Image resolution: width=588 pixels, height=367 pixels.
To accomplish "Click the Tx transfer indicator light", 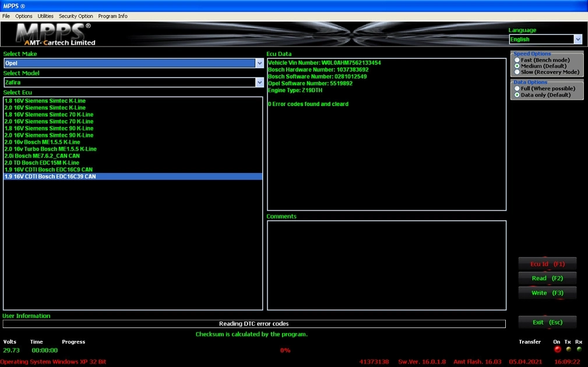I will [x=569, y=350].
